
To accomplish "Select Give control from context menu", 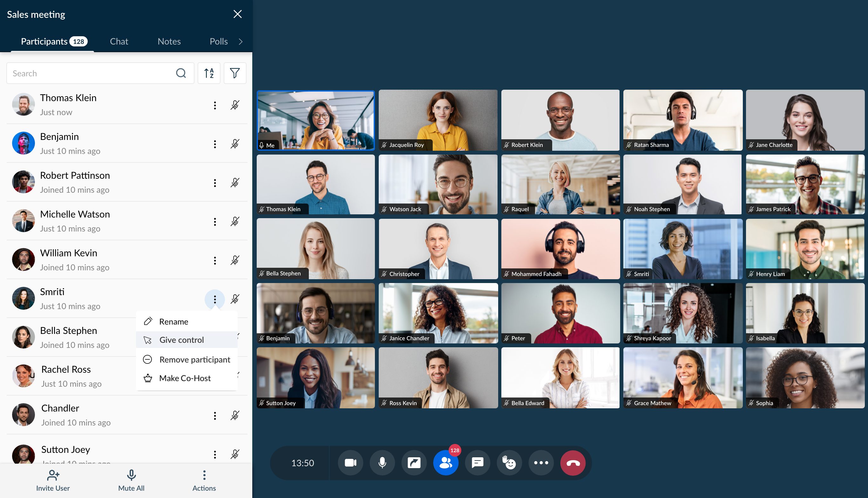I will pyautogui.click(x=181, y=340).
